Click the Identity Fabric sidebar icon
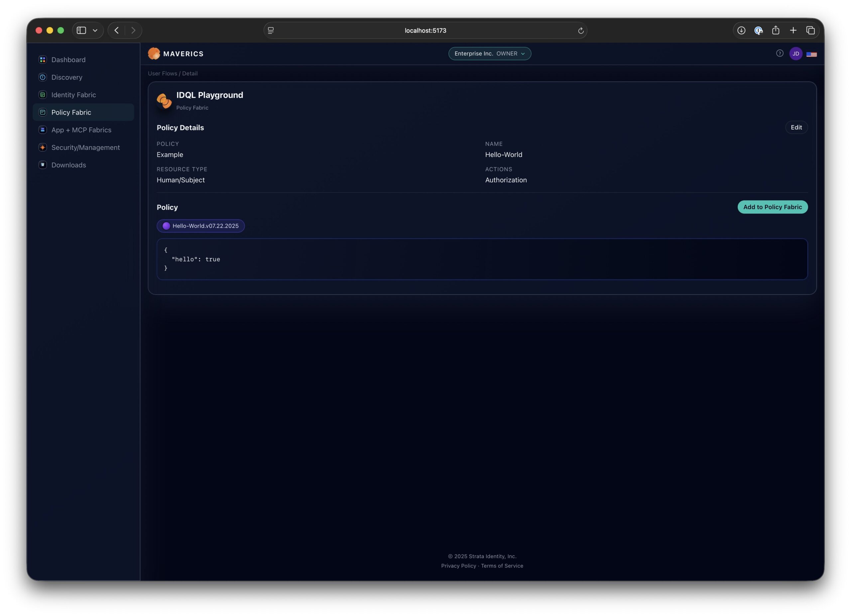Image resolution: width=851 pixels, height=616 pixels. coord(43,95)
